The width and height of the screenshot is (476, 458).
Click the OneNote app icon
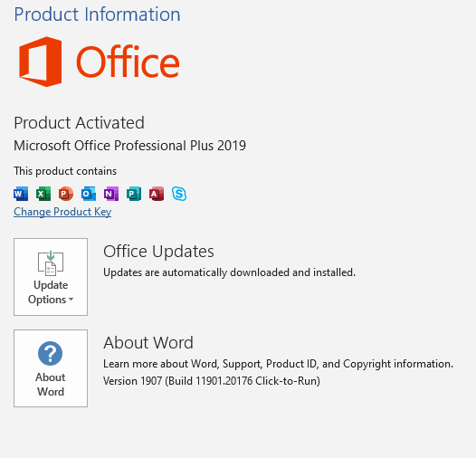(111, 194)
